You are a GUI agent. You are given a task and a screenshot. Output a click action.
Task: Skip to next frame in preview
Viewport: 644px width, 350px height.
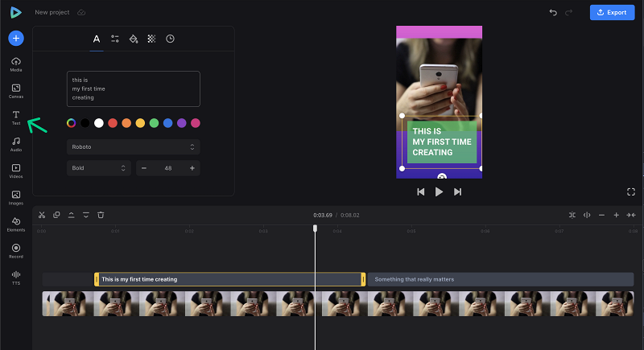click(x=457, y=192)
